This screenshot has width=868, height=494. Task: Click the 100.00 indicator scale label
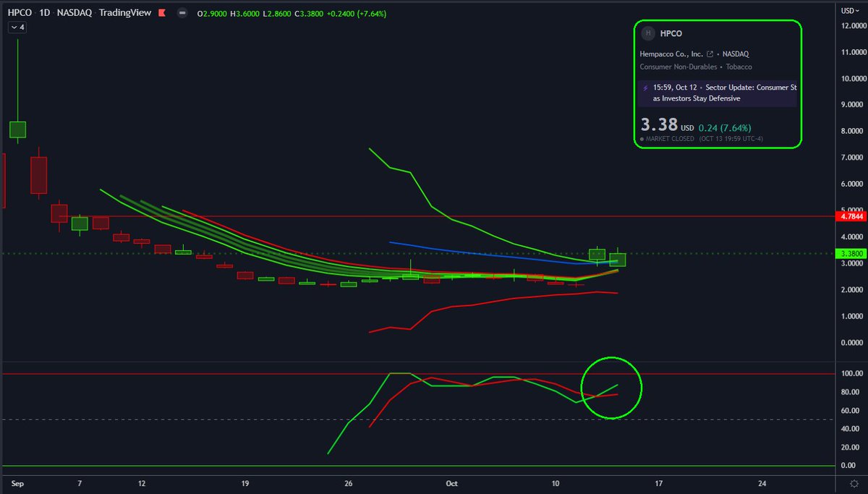(851, 374)
